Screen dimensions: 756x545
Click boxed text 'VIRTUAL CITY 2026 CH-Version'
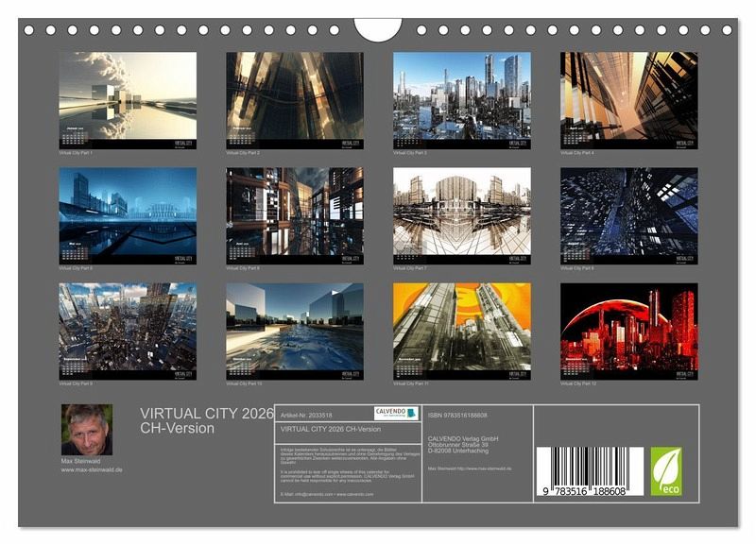click(x=331, y=429)
